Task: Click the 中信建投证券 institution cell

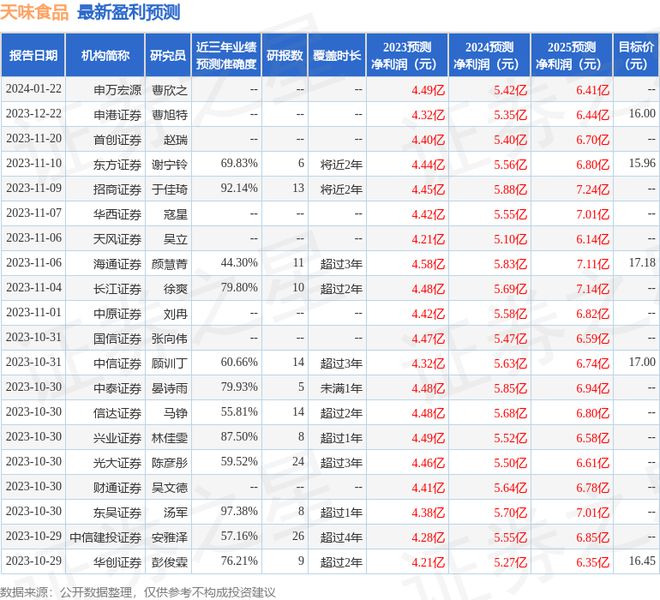Action: pyautogui.click(x=105, y=537)
